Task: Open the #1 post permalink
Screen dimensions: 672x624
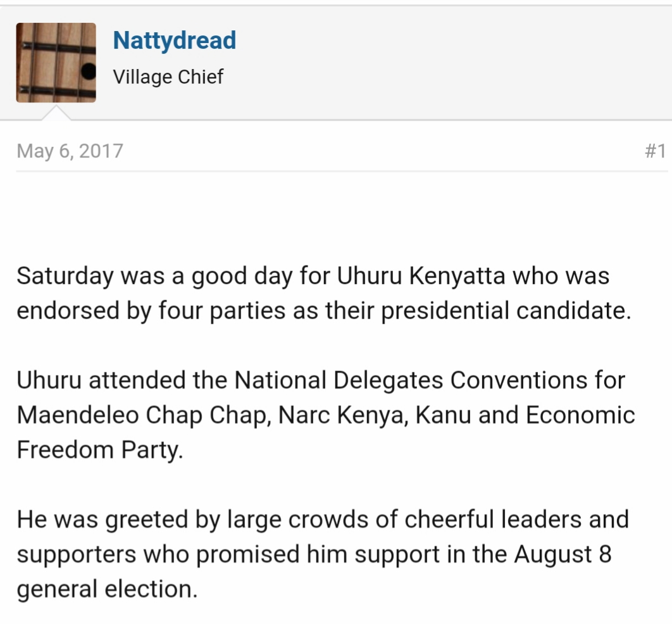Action: pos(656,151)
